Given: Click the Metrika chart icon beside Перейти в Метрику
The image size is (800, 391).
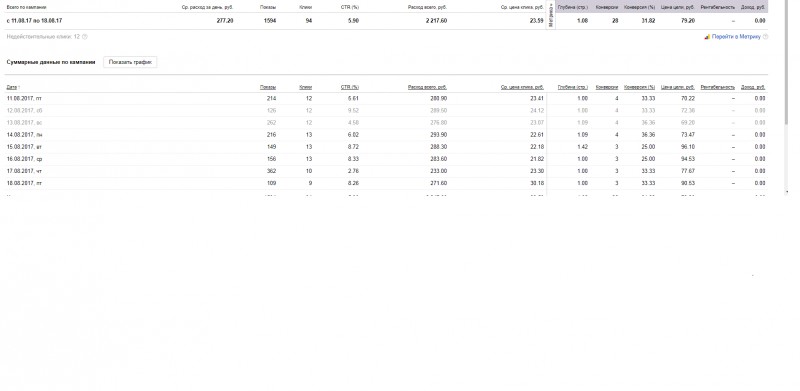Looking at the screenshot, I should coord(707,37).
